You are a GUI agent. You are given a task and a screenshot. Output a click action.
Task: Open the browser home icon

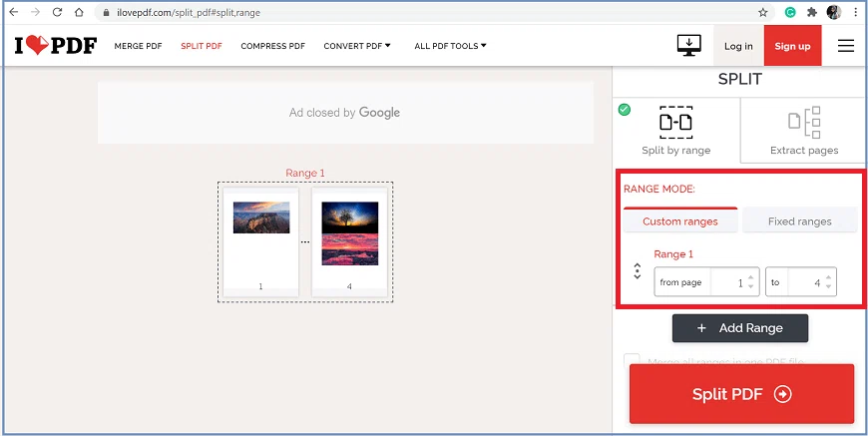click(79, 12)
